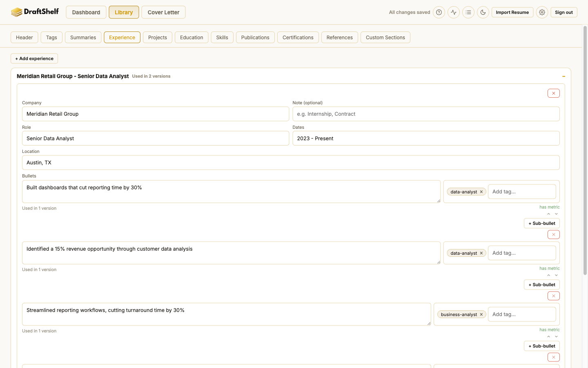The width and height of the screenshot is (588, 368).
Task: Delete the 'Identified a 15% revenue' bullet
Action: click(553, 296)
